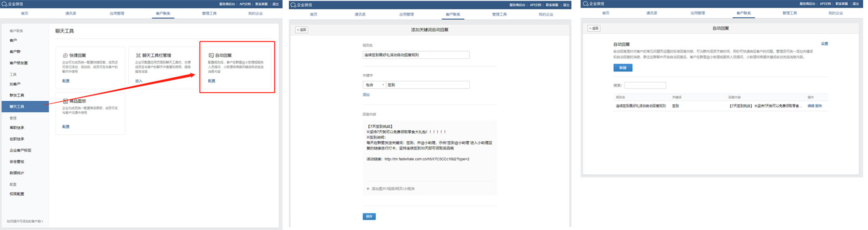This screenshot has width=868, height=230.
Task: Click the 聊天工具栏管理 tools icon
Action: click(138, 55)
